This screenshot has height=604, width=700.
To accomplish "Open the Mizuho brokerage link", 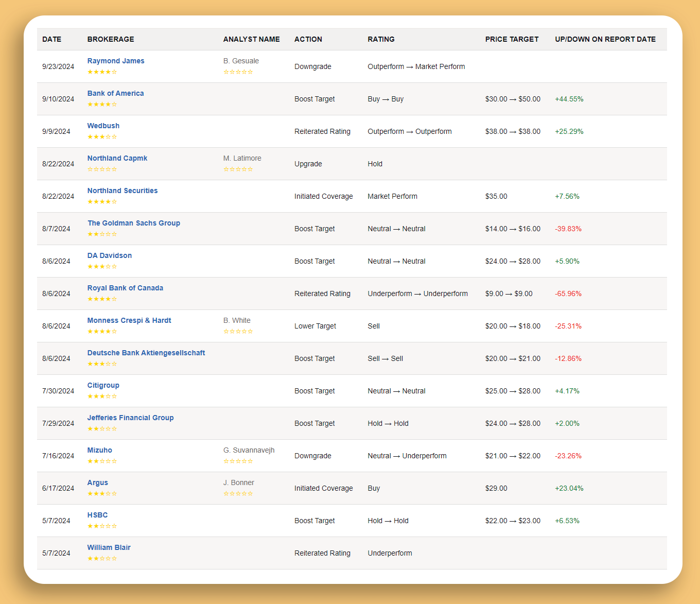I will pyautogui.click(x=100, y=450).
